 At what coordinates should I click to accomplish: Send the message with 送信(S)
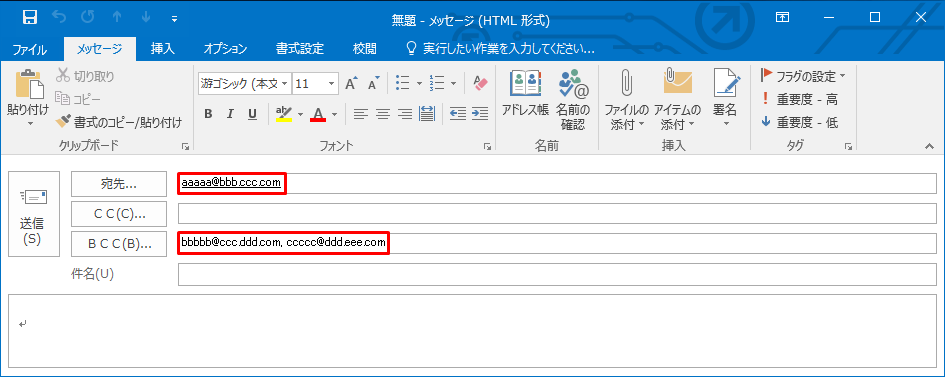coord(34,214)
